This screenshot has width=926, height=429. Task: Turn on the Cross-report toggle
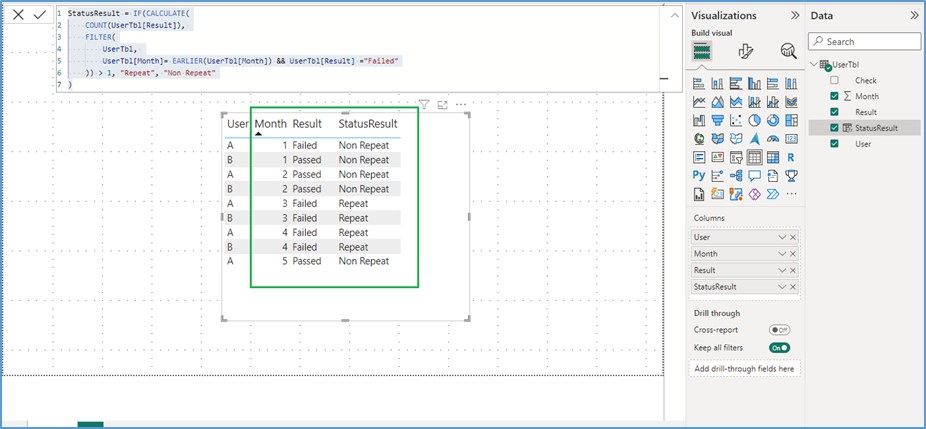pos(779,330)
